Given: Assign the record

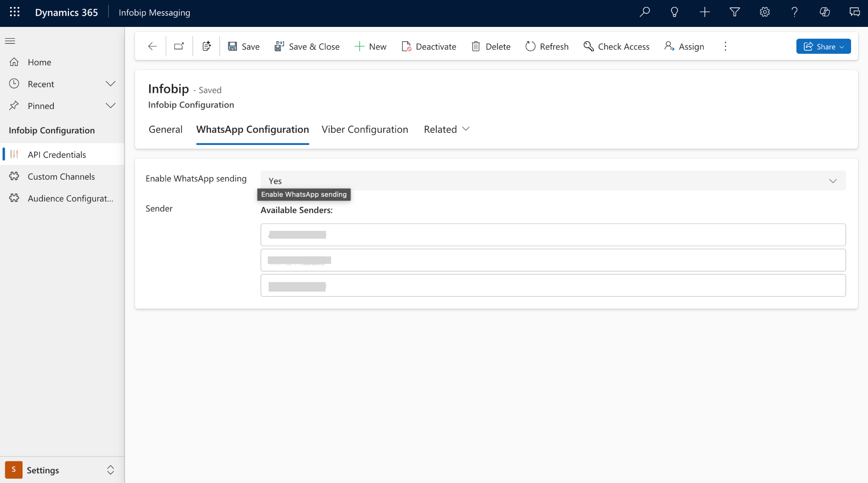Looking at the screenshot, I should 684,46.
